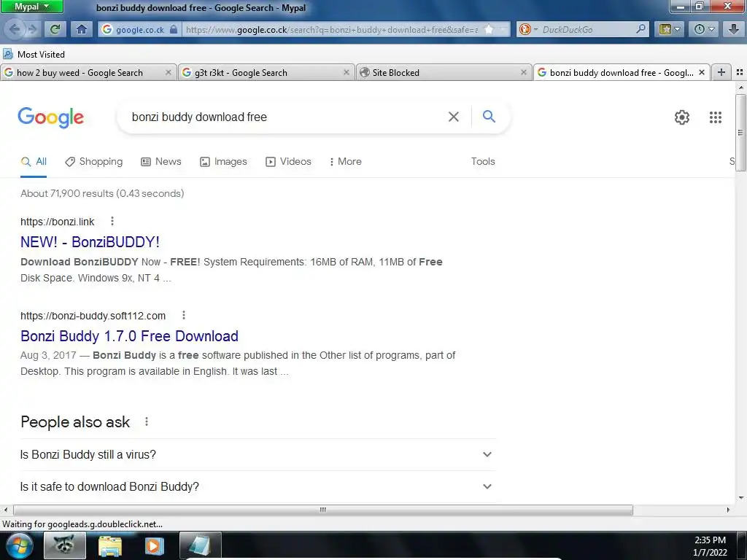747x560 pixels.
Task: Go forward with the Forward arrow
Action: (32, 29)
